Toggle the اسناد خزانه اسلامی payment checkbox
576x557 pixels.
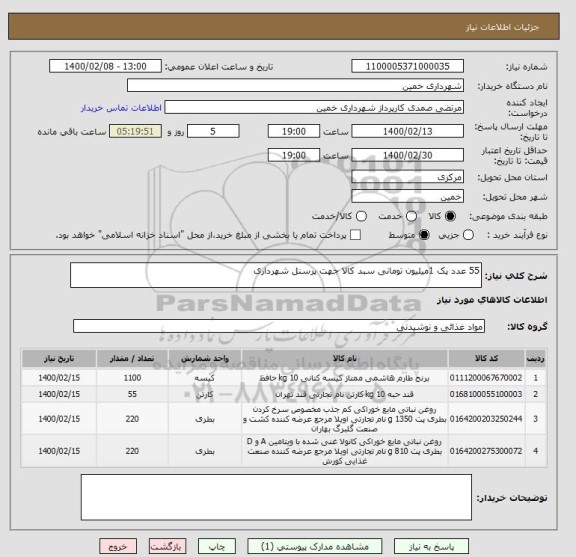click(x=355, y=235)
